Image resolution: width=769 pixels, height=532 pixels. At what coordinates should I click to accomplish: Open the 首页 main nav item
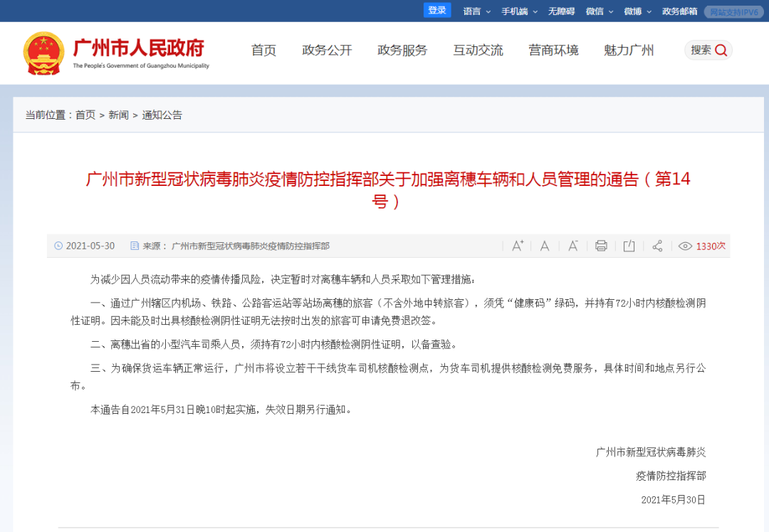(x=263, y=50)
